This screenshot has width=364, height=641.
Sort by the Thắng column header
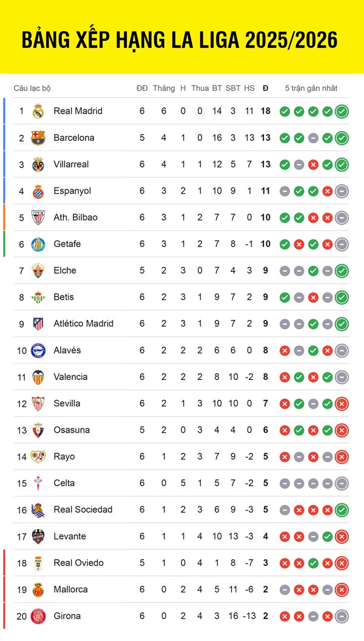pos(164,88)
